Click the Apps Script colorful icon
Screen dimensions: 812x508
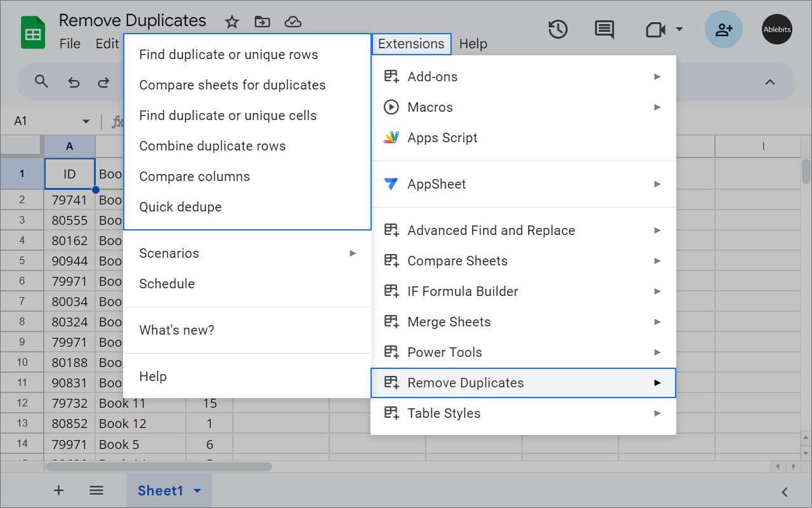(x=391, y=138)
